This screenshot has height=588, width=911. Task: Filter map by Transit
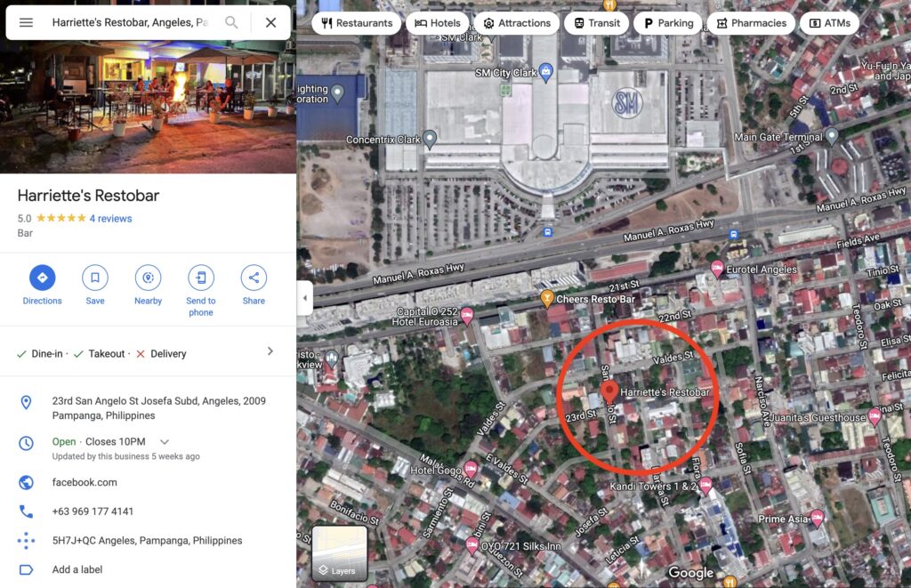(x=597, y=23)
